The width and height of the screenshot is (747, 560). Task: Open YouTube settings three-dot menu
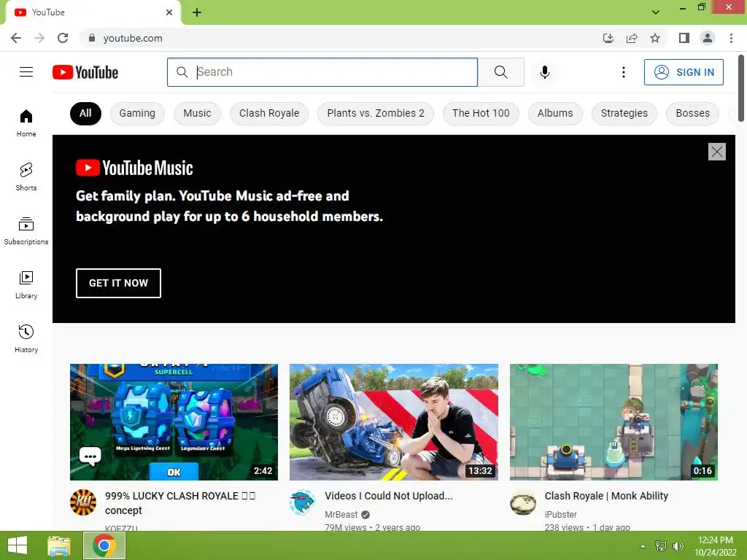(x=623, y=72)
